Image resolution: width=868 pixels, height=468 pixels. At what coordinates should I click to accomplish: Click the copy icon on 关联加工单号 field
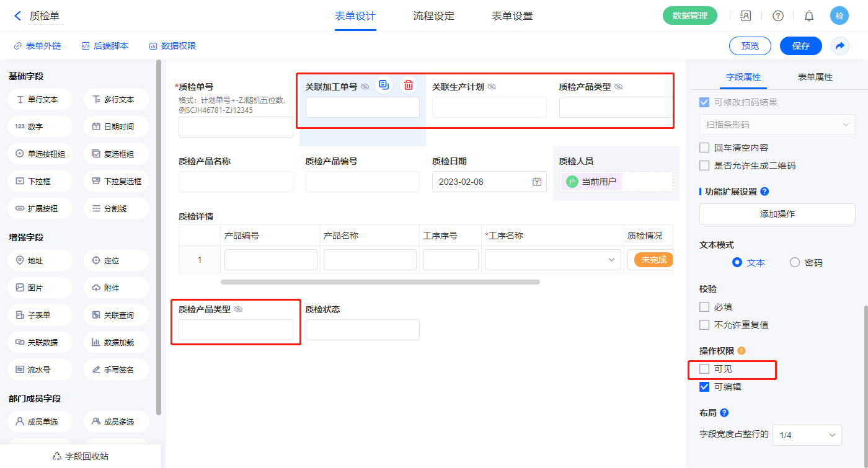pos(384,86)
